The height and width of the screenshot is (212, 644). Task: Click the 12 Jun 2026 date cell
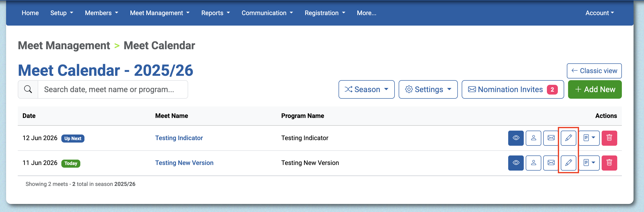click(x=40, y=138)
